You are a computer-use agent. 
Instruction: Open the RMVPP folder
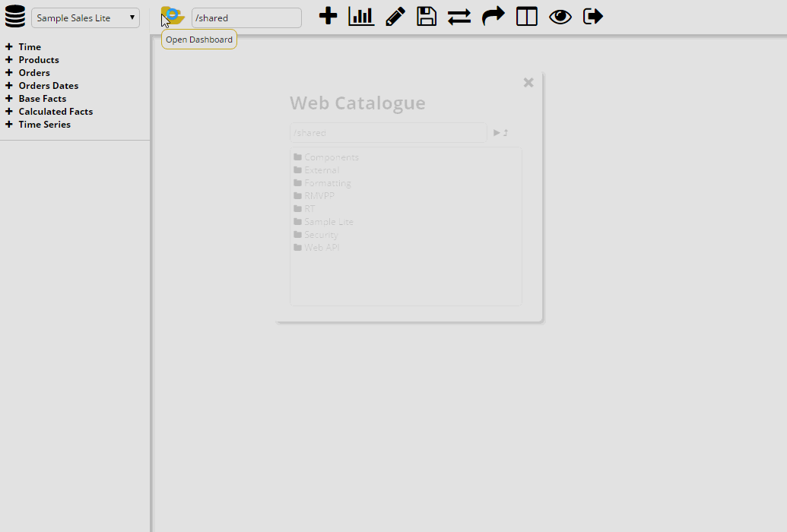click(x=319, y=196)
